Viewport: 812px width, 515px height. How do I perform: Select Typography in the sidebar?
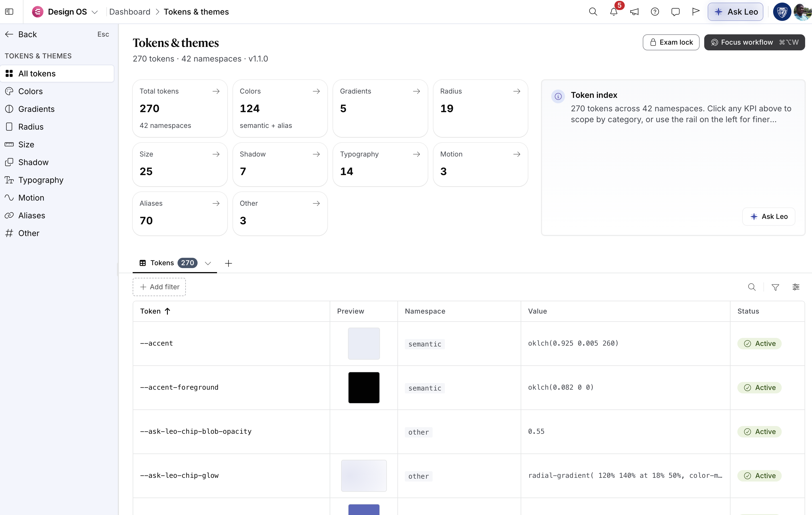[x=57, y=180]
